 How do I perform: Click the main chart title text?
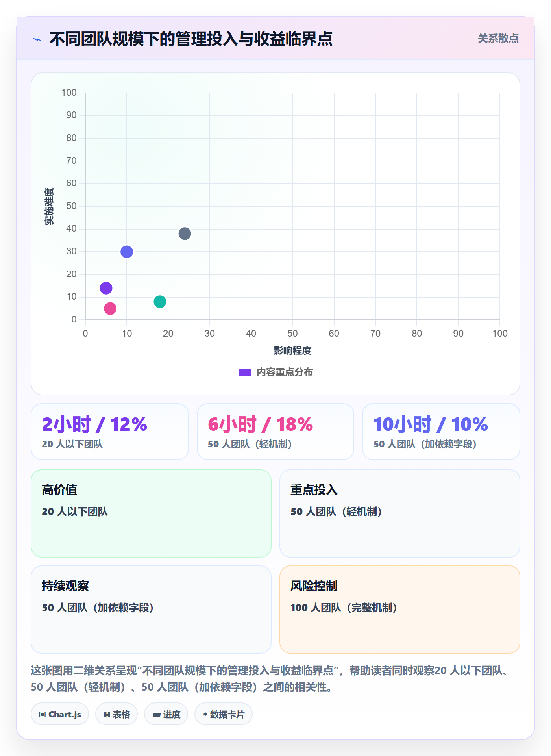pos(191,39)
